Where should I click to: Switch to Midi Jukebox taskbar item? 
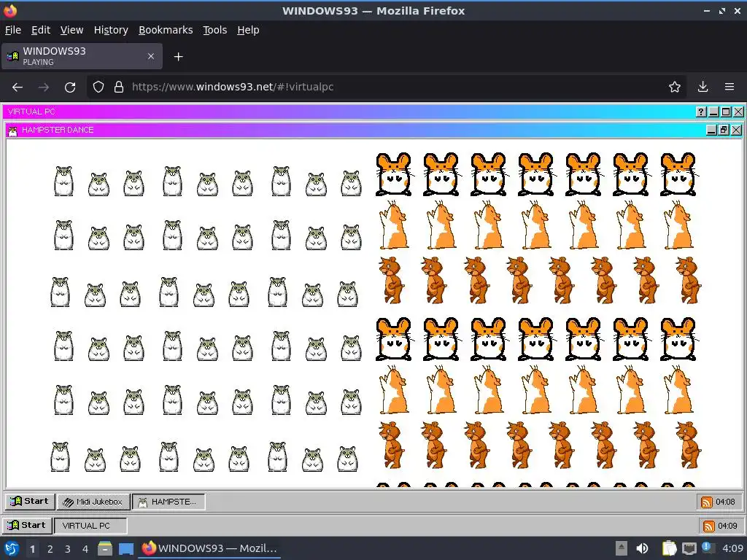click(93, 502)
